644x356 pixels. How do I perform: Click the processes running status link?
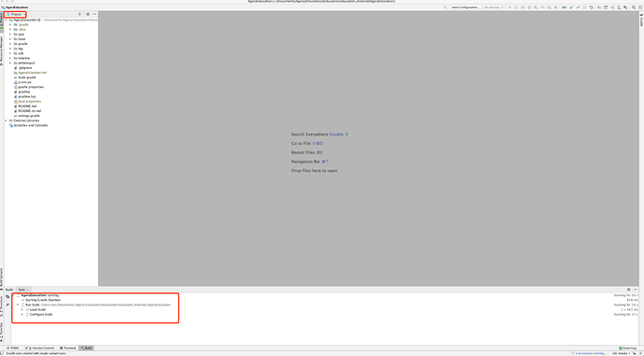(590, 353)
